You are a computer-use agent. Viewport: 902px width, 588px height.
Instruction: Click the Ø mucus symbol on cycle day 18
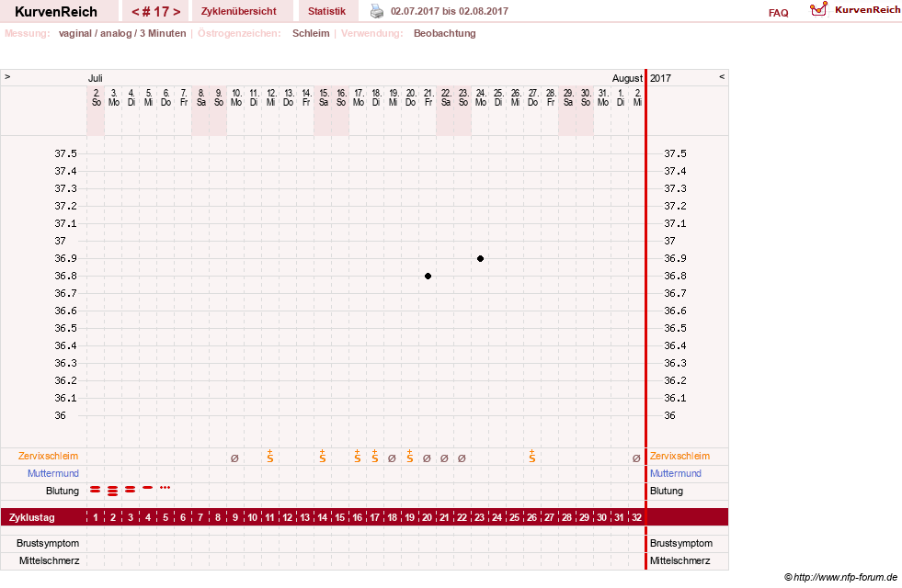(392, 458)
